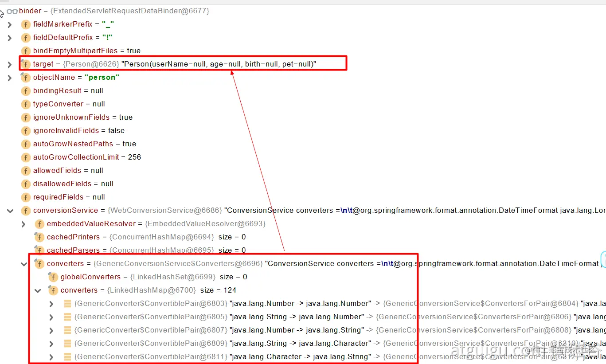
Task: Select the 'ignoreInvalidFields = false' row
Action: 79,131
